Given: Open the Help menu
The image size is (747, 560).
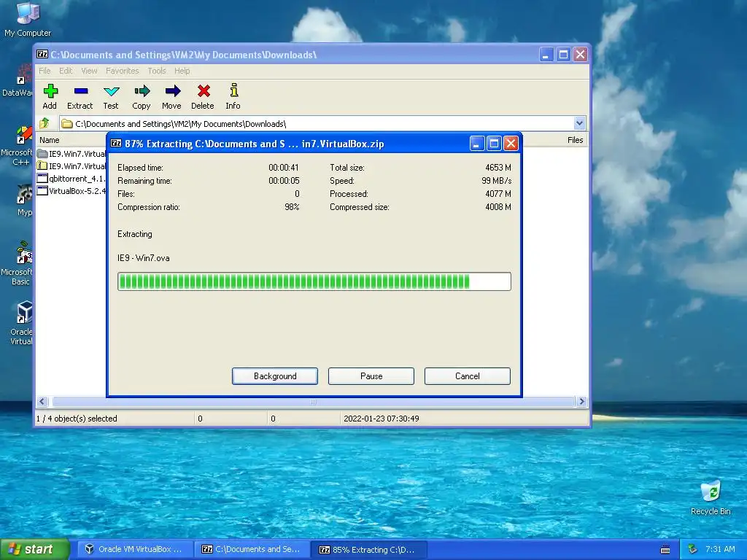Looking at the screenshot, I should click(x=182, y=71).
